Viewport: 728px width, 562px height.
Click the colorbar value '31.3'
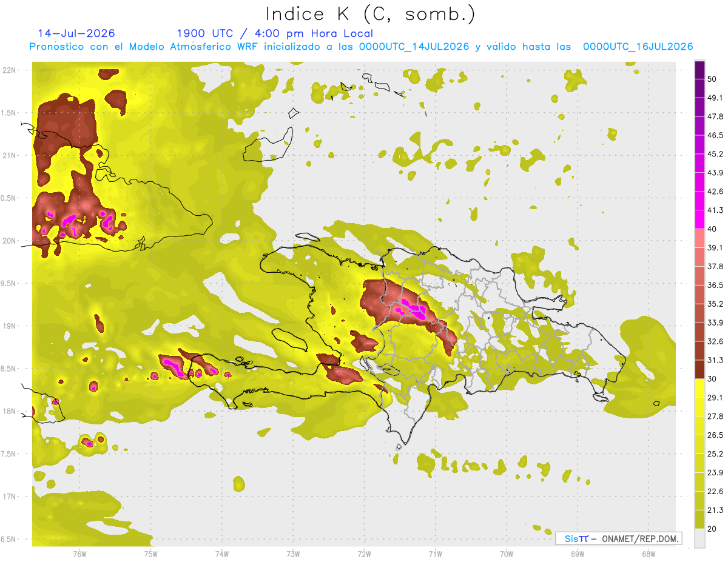tap(715, 360)
